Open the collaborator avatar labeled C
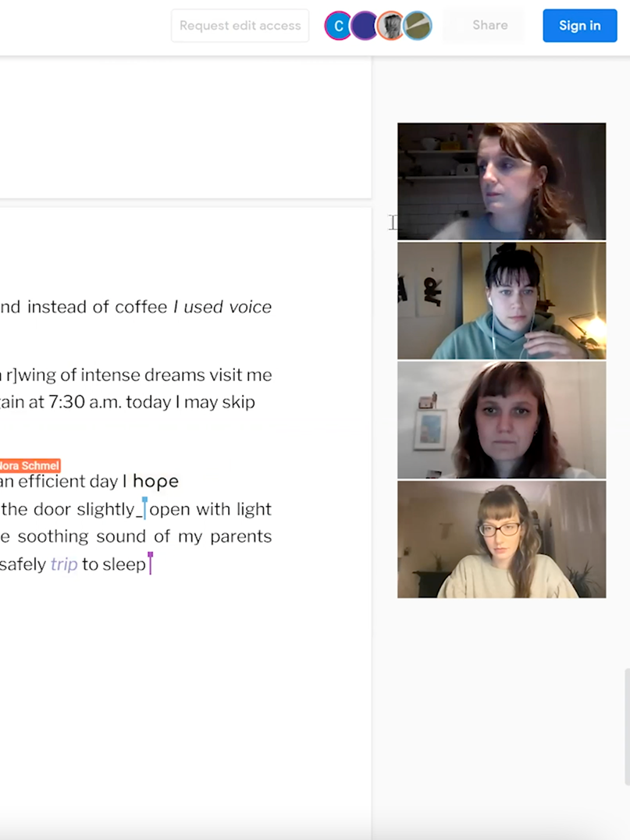The height and width of the screenshot is (840, 630). pos(339,25)
